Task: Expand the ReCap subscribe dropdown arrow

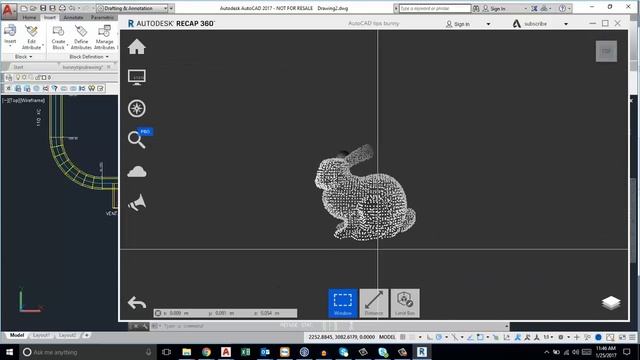Action: pyautogui.click(x=566, y=24)
